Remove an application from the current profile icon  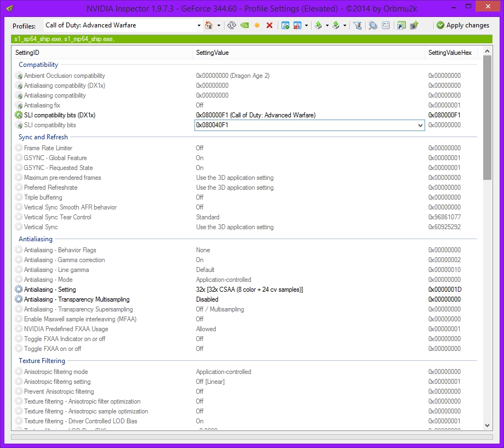coord(297,25)
